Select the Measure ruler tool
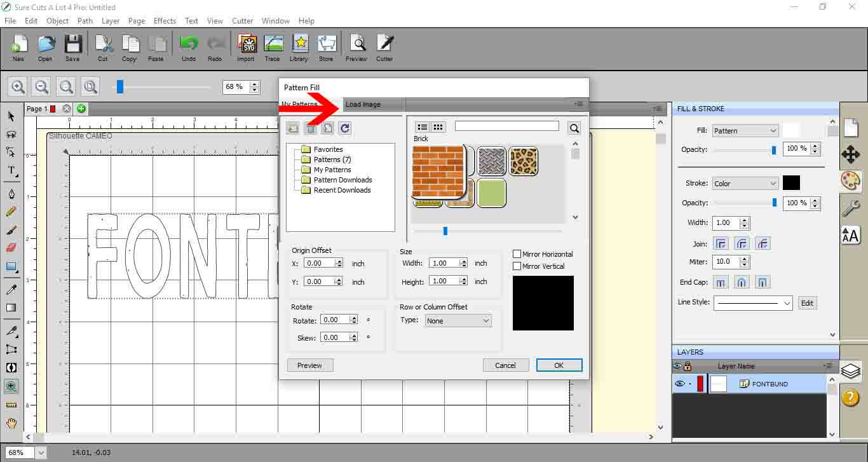The image size is (868, 462). point(11,404)
